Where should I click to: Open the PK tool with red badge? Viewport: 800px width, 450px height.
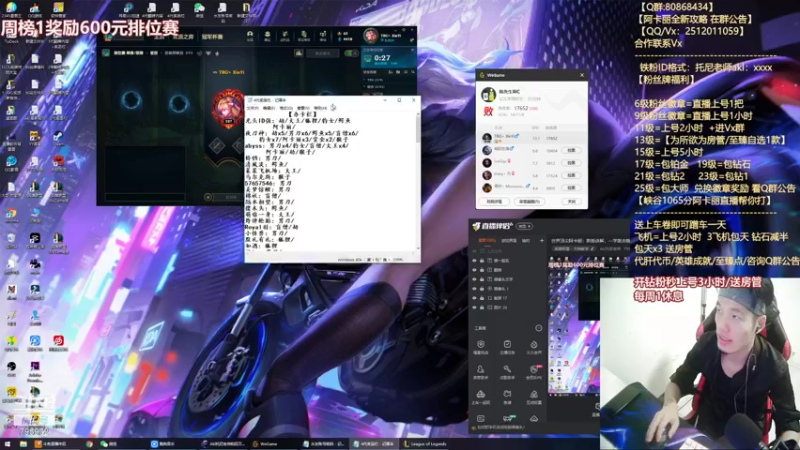534,369
